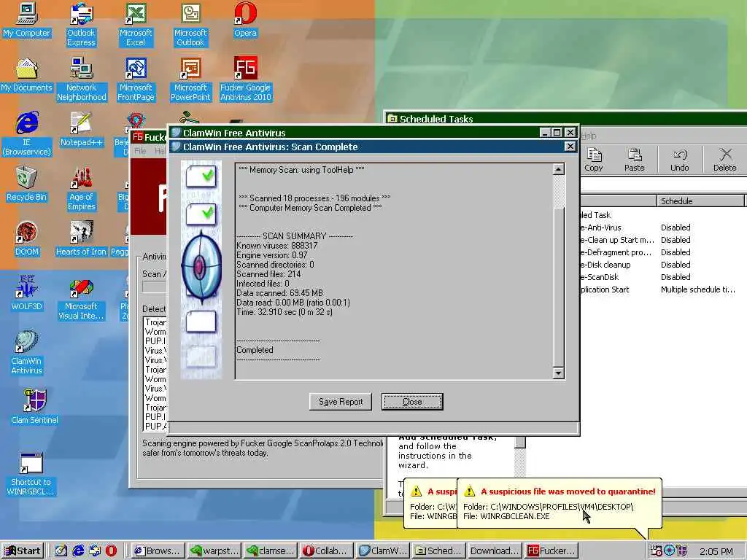Click Paste in Scheduled Tasks toolbar
The width and height of the screenshot is (747, 560).
coord(634,160)
